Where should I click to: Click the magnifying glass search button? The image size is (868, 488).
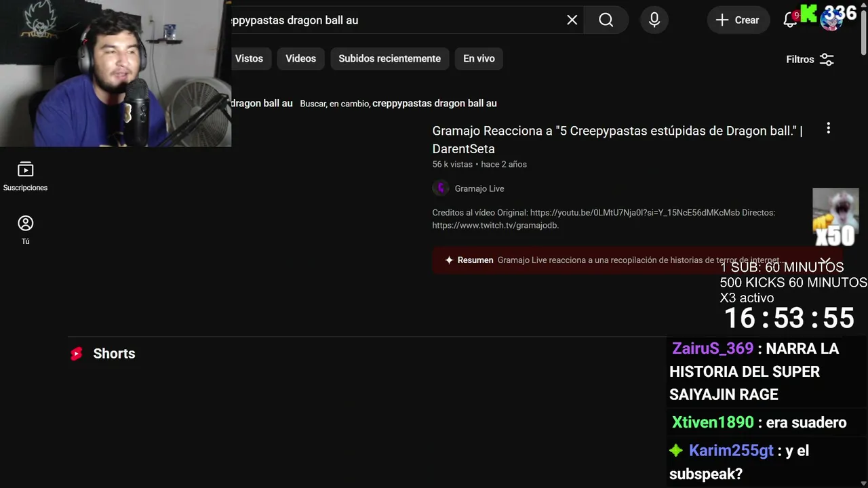[606, 20]
